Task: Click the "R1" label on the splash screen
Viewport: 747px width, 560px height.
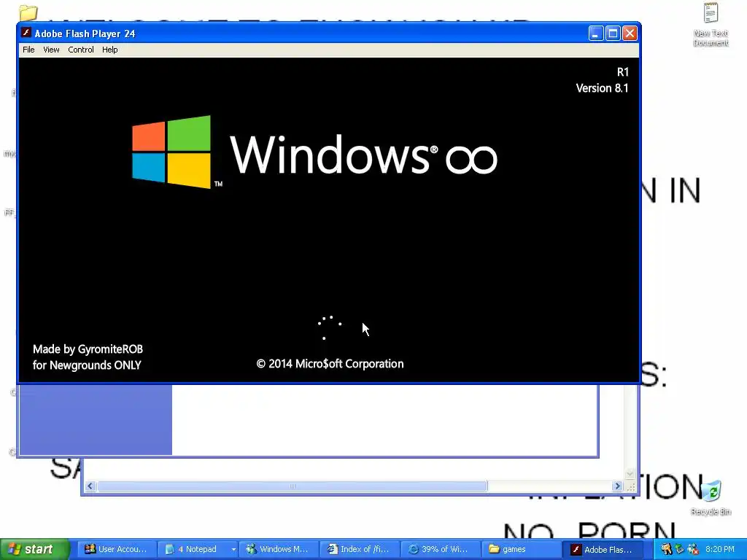Action: [623, 72]
